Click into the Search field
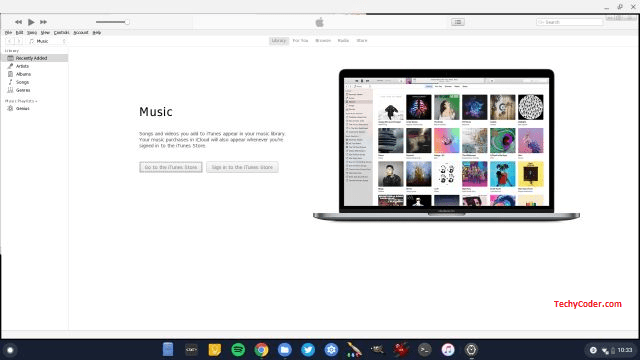 point(570,22)
